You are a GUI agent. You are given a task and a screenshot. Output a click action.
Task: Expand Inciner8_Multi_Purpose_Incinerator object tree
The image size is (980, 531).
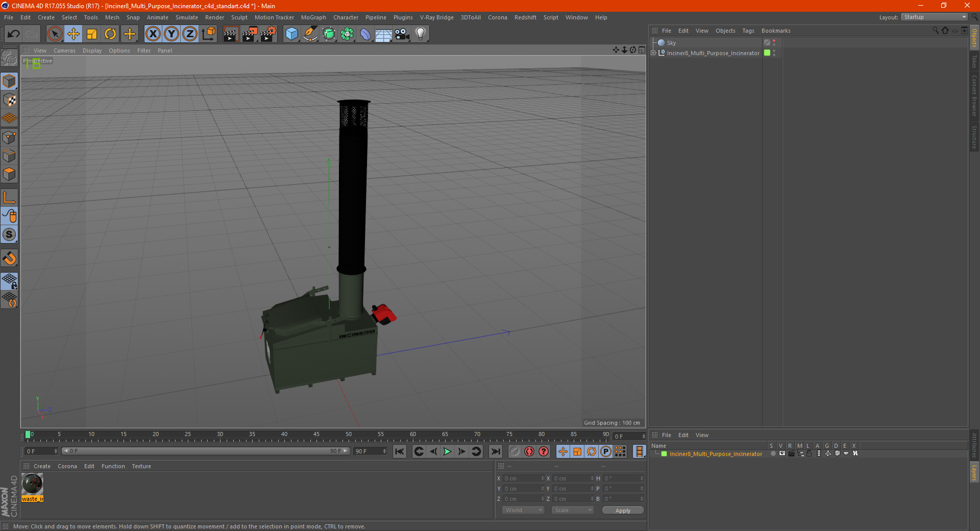[653, 53]
